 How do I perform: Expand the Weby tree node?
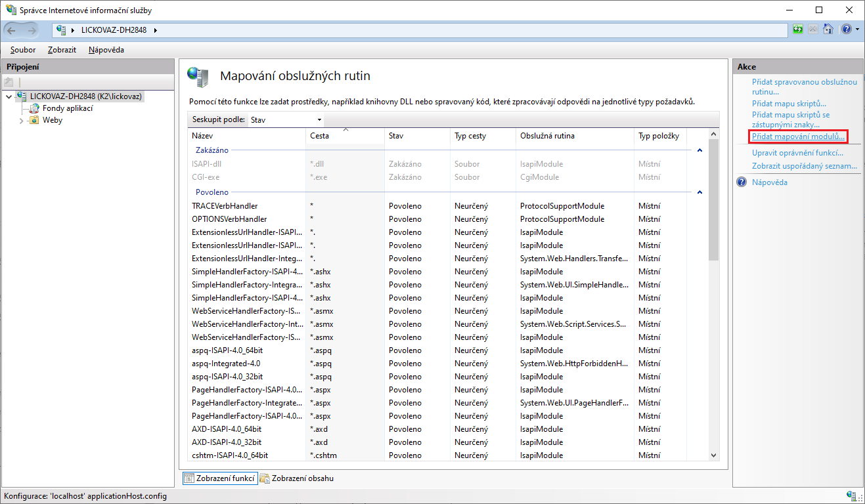click(x=21, y=121)
